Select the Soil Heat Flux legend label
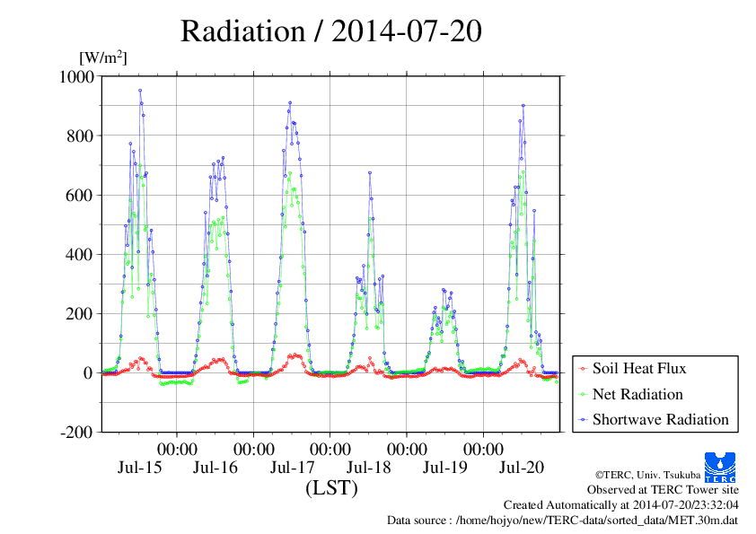The height and width of the screenshot is (534, 756). click(639, 368)
